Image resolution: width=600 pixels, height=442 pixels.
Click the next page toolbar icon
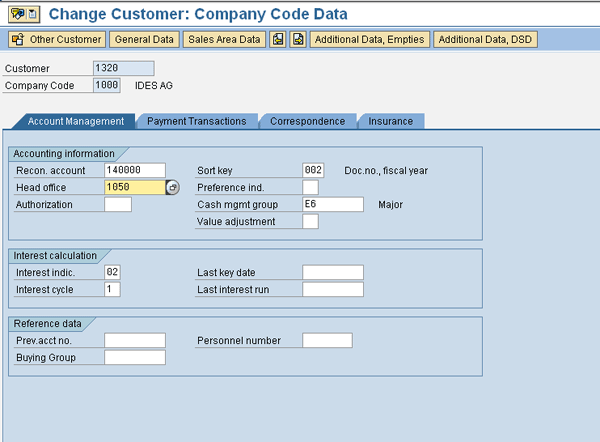tap(297, 40)
